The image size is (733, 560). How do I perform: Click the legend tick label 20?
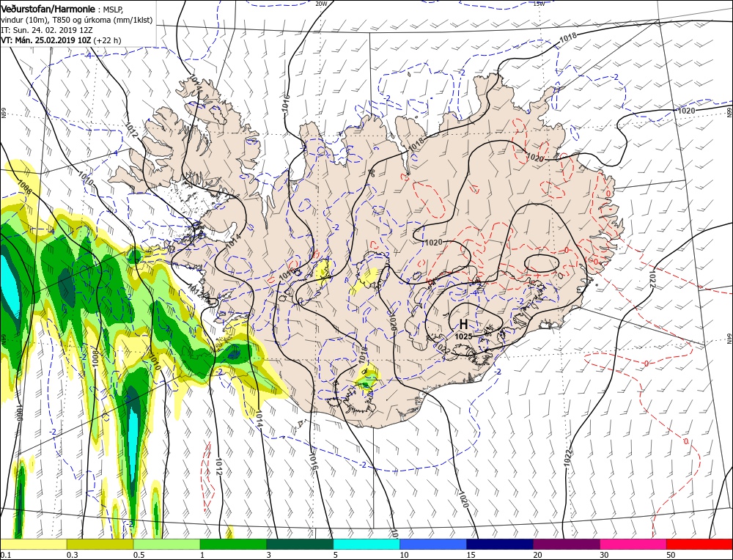pyautogui.click(x=538, y=555)
